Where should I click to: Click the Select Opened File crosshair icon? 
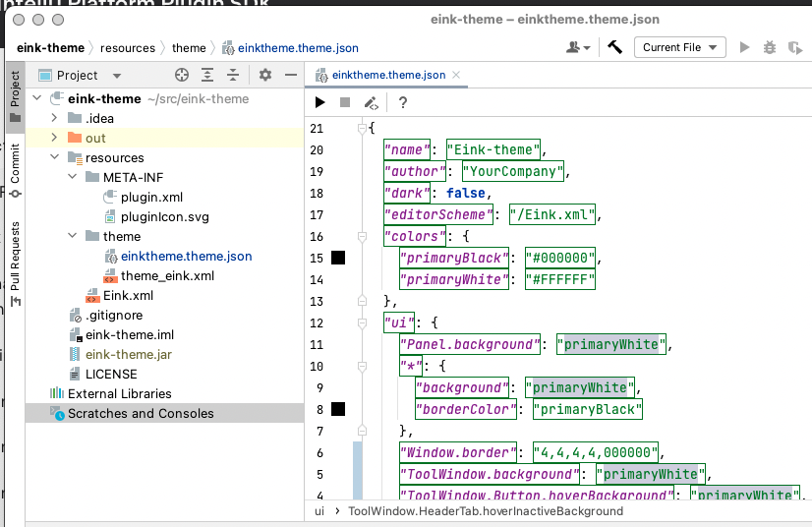181,75
